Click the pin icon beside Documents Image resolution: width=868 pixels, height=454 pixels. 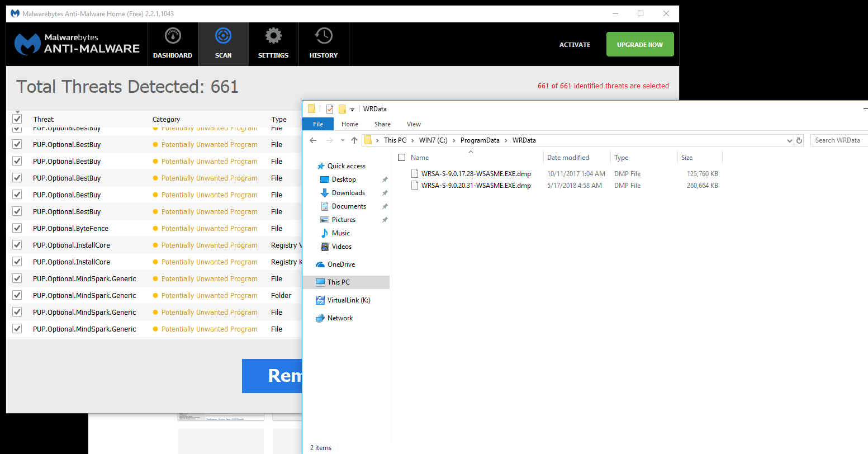click(x=385, y=206)
